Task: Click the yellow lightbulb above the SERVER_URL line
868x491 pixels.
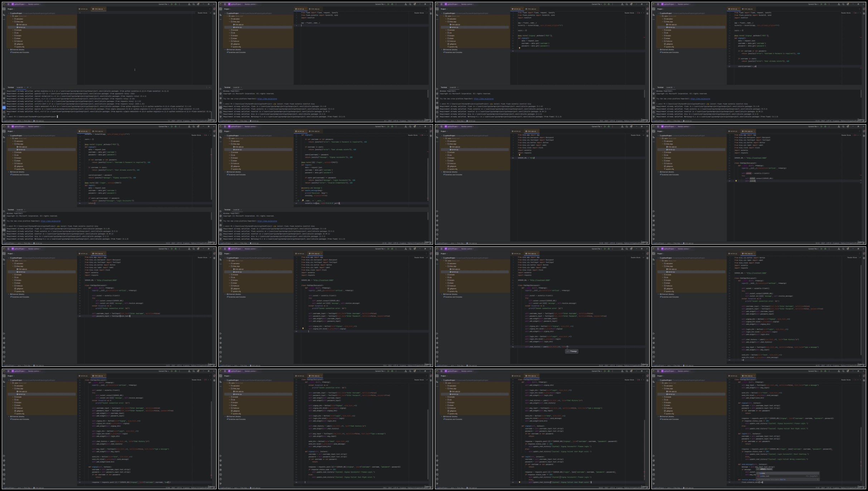Action: (x=520, y=155)
